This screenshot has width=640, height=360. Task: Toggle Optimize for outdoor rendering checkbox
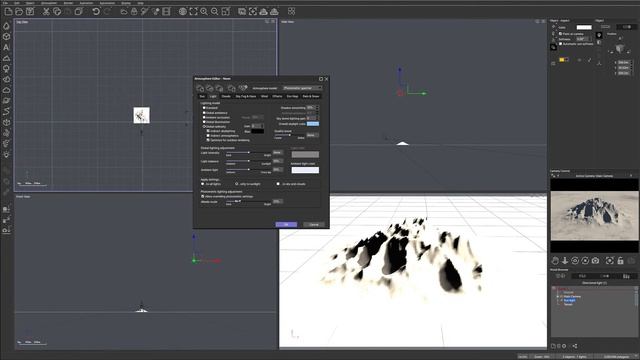tap(208, 140)
